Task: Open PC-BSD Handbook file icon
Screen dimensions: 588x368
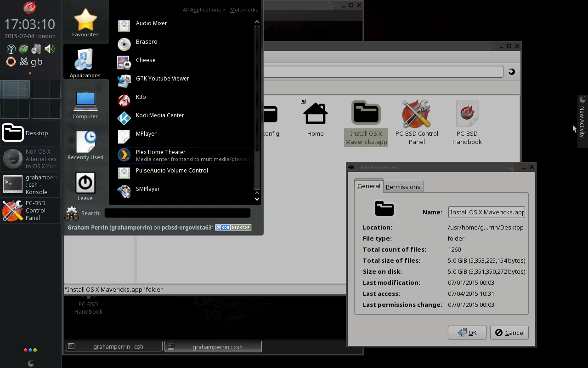Action: pos(467,122)
